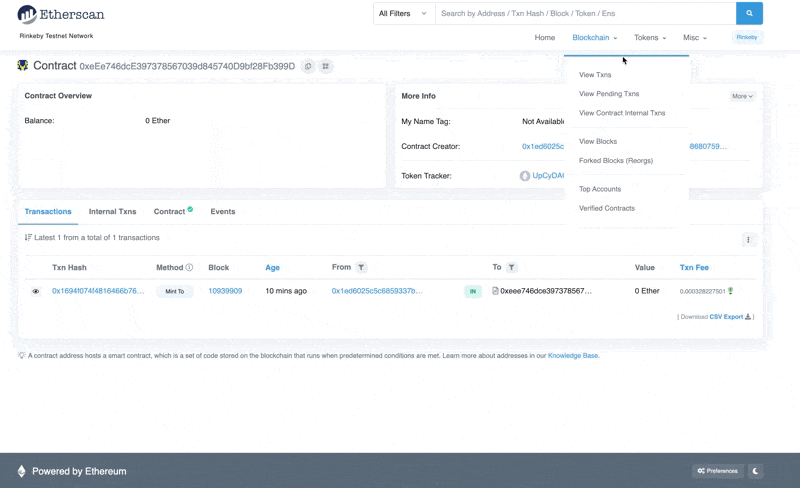Click the Method column info icon

coord(189,268)
